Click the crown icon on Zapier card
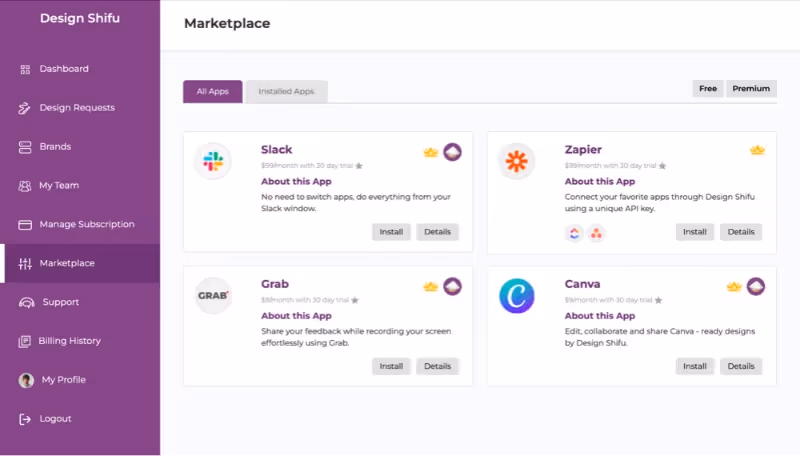Viewport: 800px width, 456px height. pyautogui.click(x=757, y=150)
